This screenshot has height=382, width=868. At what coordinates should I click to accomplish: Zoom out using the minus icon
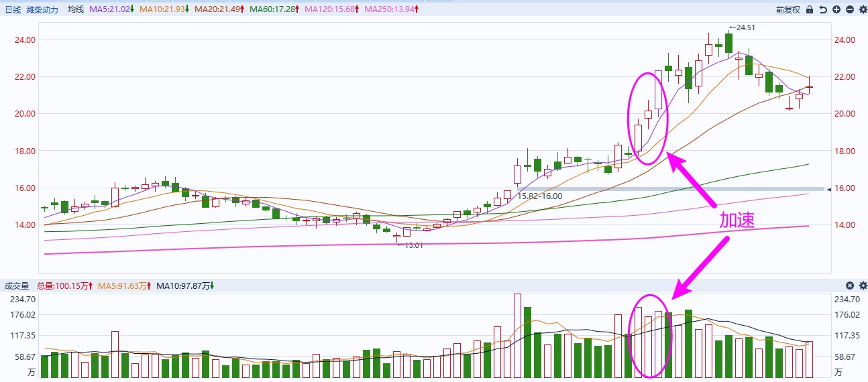click(x=850, y=9)
